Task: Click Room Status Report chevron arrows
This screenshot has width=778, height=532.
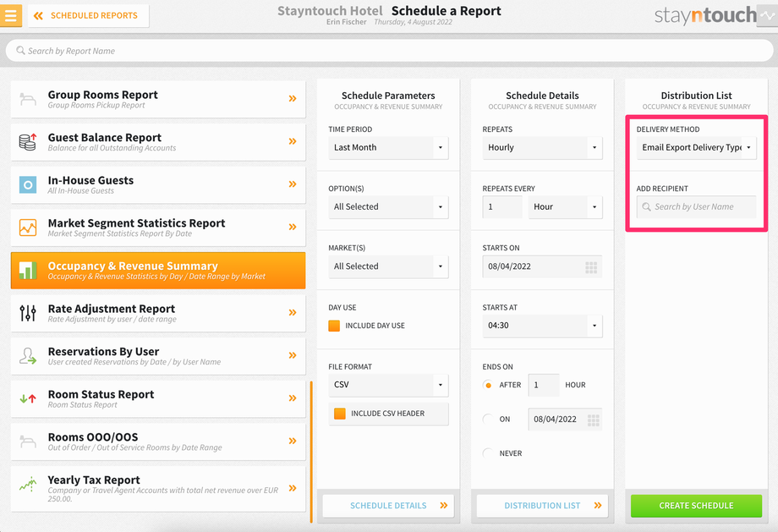Action: [x=293, y=398]
